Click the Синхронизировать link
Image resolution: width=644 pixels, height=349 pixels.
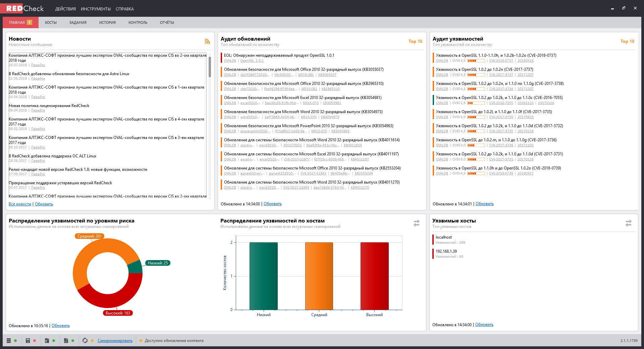pos(115,341)
